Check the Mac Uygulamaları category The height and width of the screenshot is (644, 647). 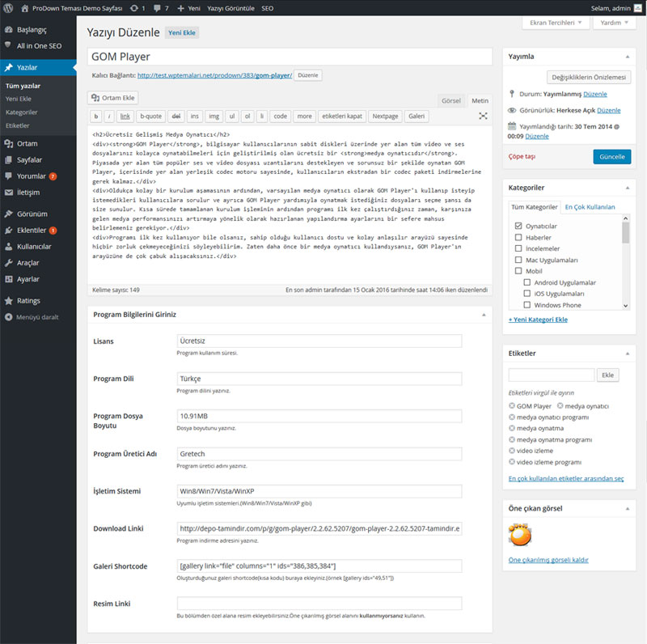[x=518, y=260]
